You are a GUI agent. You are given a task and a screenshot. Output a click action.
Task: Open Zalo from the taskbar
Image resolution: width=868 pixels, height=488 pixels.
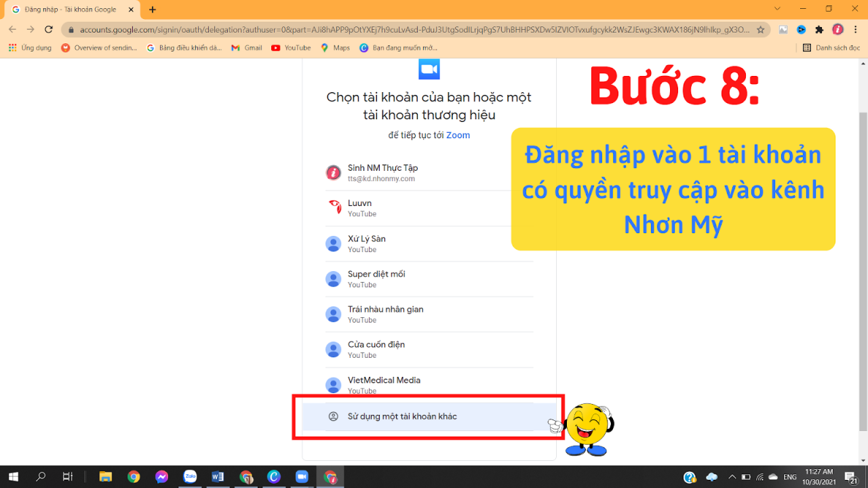point(190,476)
